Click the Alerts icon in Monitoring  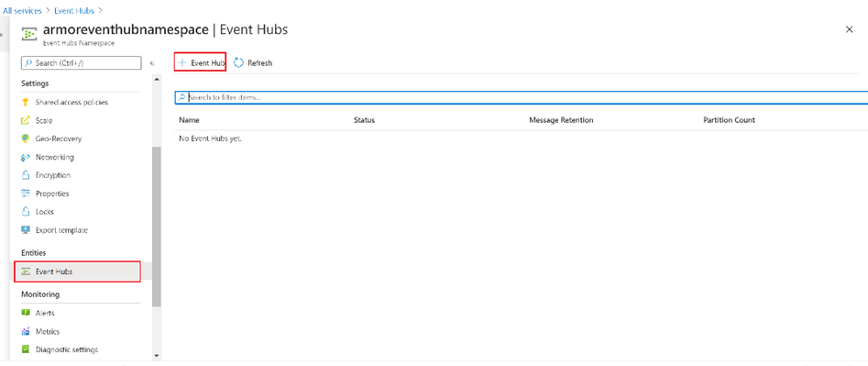[25, 313]
